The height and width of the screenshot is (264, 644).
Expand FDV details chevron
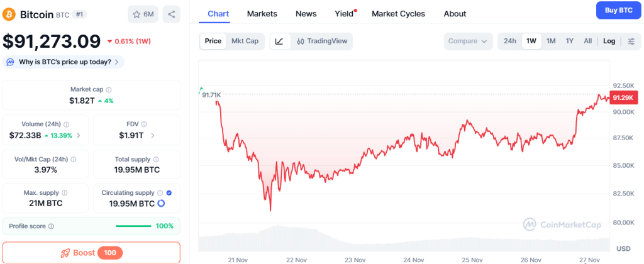[152, 135]
